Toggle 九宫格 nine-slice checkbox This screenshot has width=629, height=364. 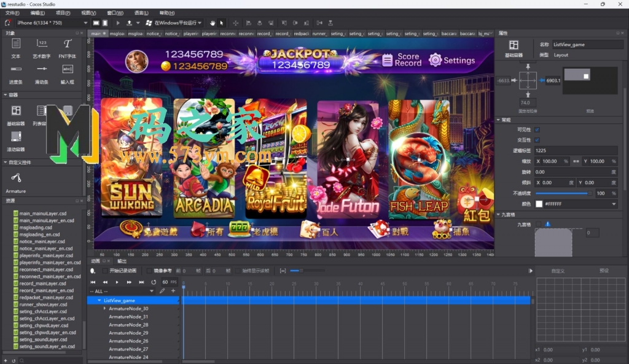point(538,224)
